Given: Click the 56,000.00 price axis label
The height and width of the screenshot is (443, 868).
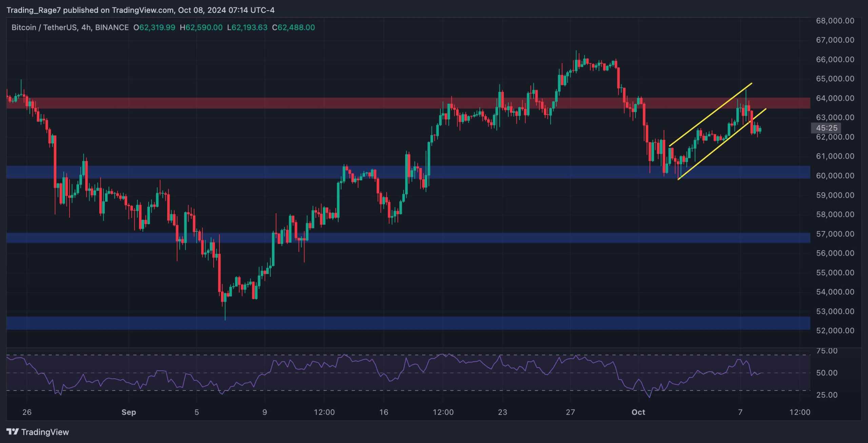Looking at the screenshot, I should [x=835, y=253].
